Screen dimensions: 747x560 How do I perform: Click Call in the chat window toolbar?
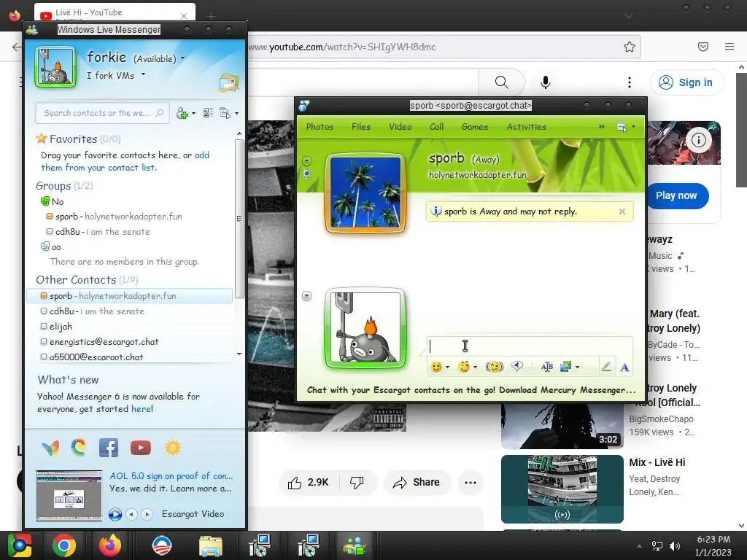[x=436, y=127]
